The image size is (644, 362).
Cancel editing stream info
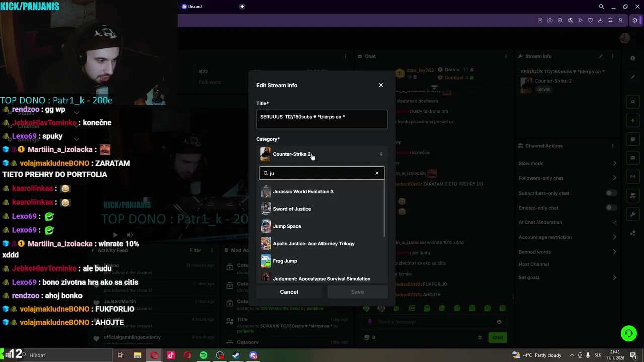click(289, 292)
